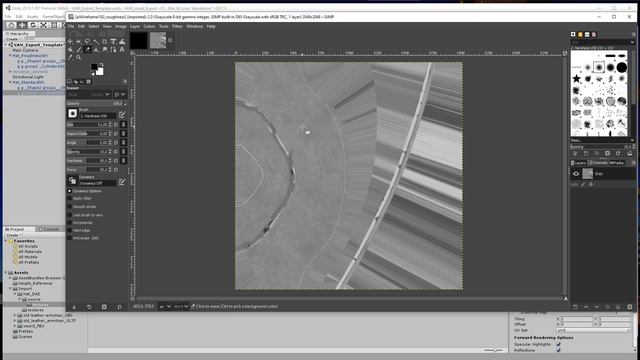Click the swap foreground/background colors arrow
Viewport: 640px width, 360px height.
coord(101,64)
